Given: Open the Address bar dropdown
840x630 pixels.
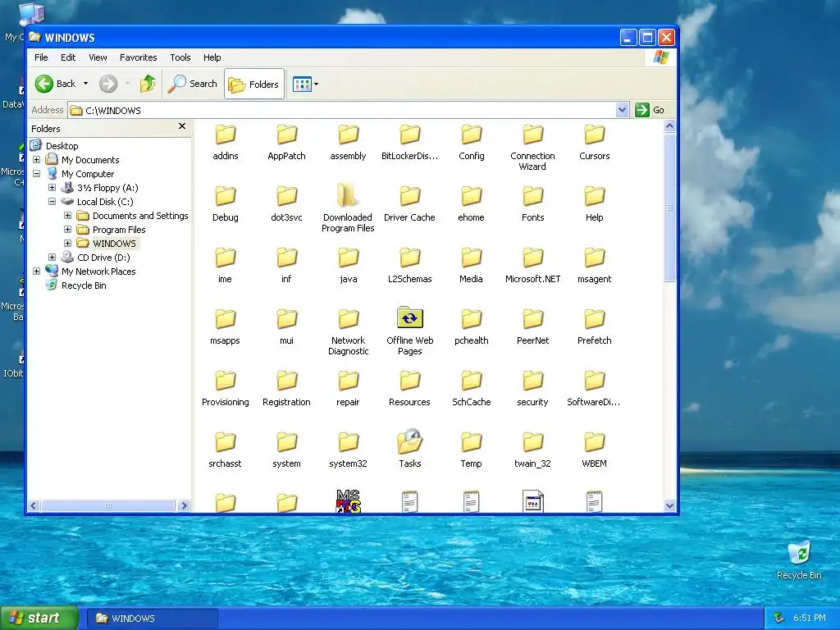Looking at the screenshot, I should point(622,110).
